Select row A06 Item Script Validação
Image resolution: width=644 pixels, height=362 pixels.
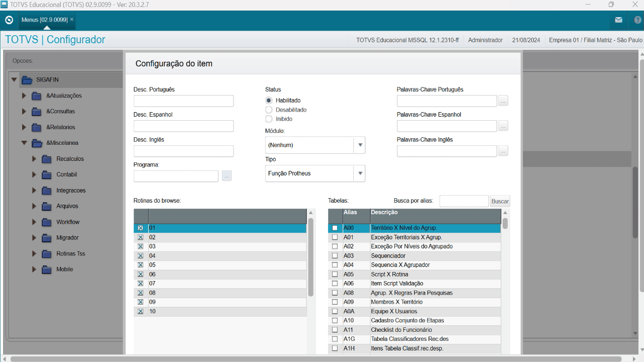click(415, 284)
